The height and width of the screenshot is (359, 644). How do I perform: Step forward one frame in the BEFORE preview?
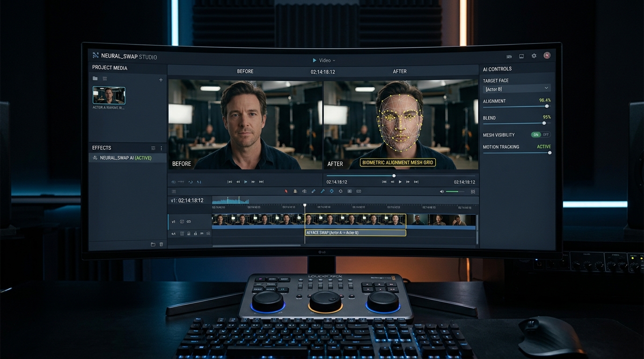click(253, 182)
